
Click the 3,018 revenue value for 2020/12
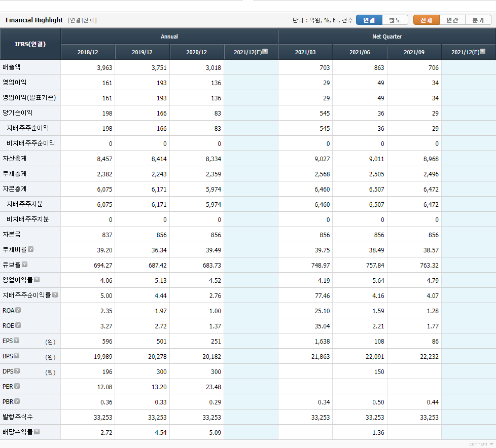pyautogui.click(x=213, y=68)
